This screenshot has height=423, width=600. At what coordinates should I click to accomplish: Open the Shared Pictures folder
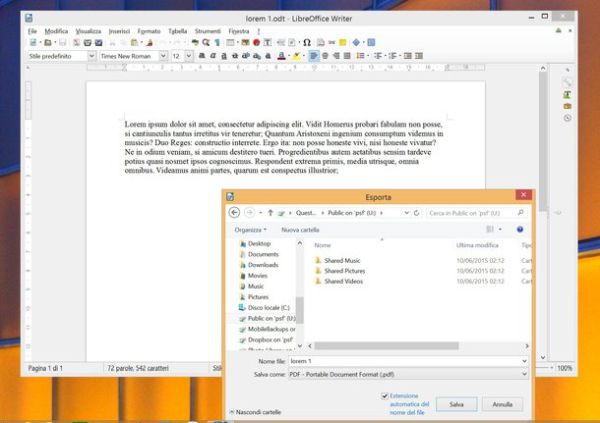click(344, 271)
